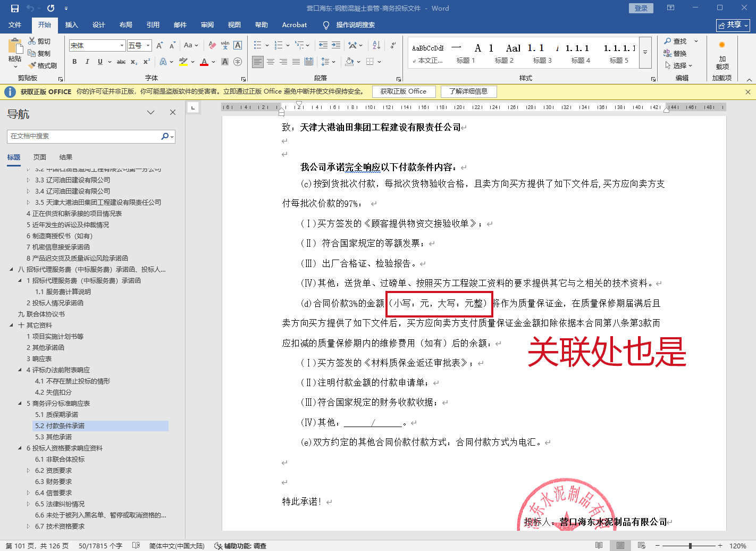Click the 共享 (Share) button
The width and height of the screenshot is (756, 551).
[733, 25]
